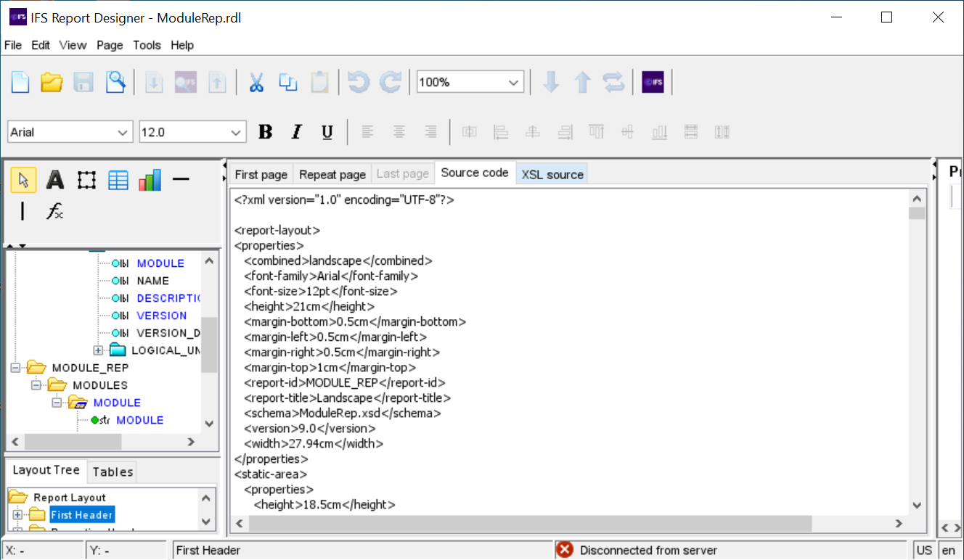Select the Text tool letter A
This screenshot has height=560, width=964.
[x=55, y=180]
